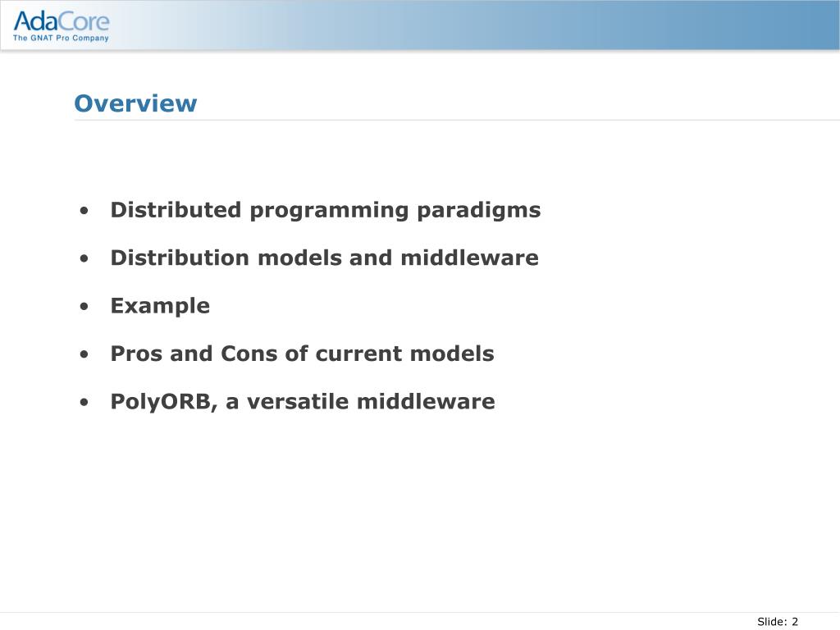This screenshot has height=630, width=840.
Task: Click 'PolyORB, a versatile middleware' text
Action: click(x=302, y=402)
